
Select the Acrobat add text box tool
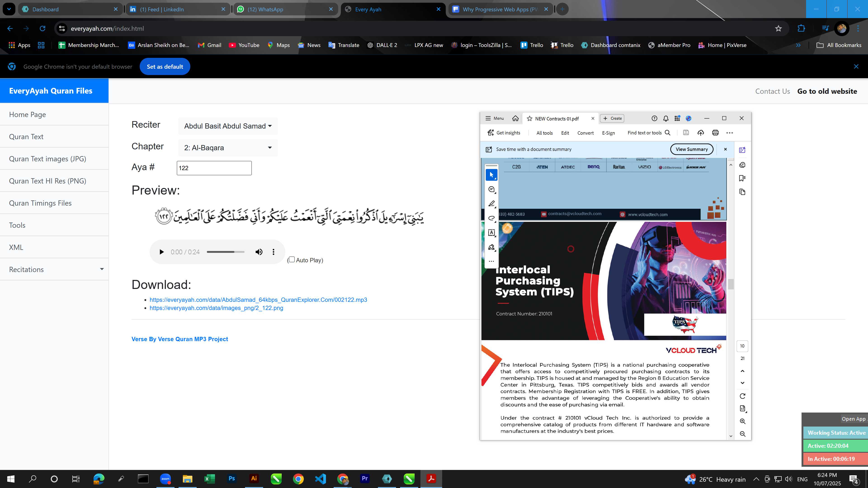[x=492, y=233]
